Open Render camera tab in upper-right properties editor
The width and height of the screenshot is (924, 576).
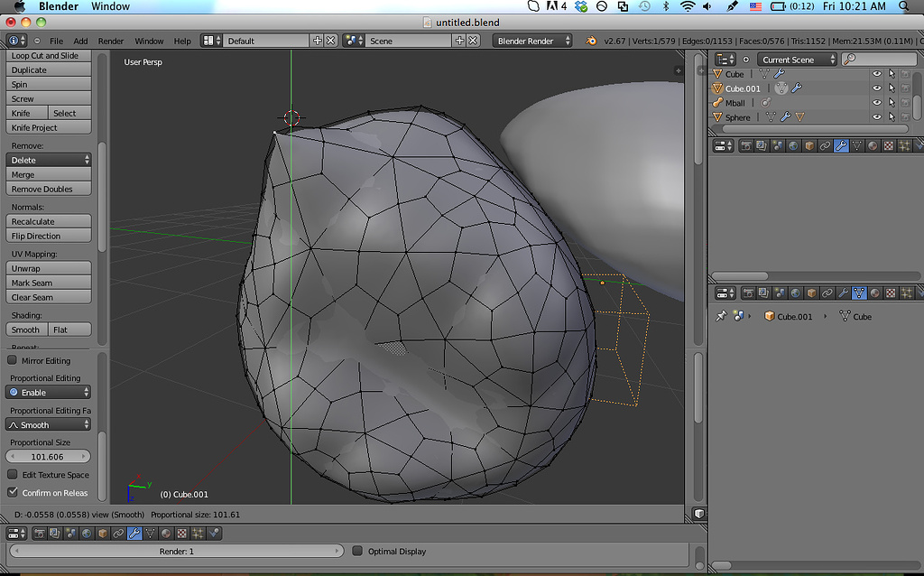[x=746, y=145]
